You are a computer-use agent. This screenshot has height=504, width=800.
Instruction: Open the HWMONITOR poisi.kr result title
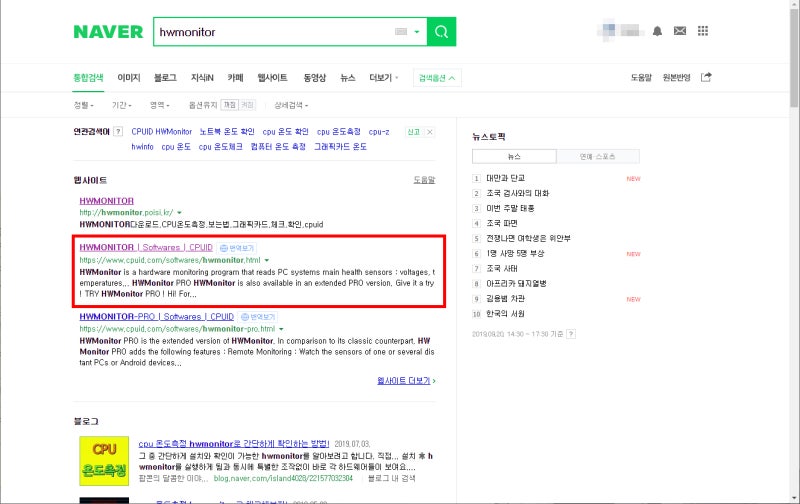point(107,201)
